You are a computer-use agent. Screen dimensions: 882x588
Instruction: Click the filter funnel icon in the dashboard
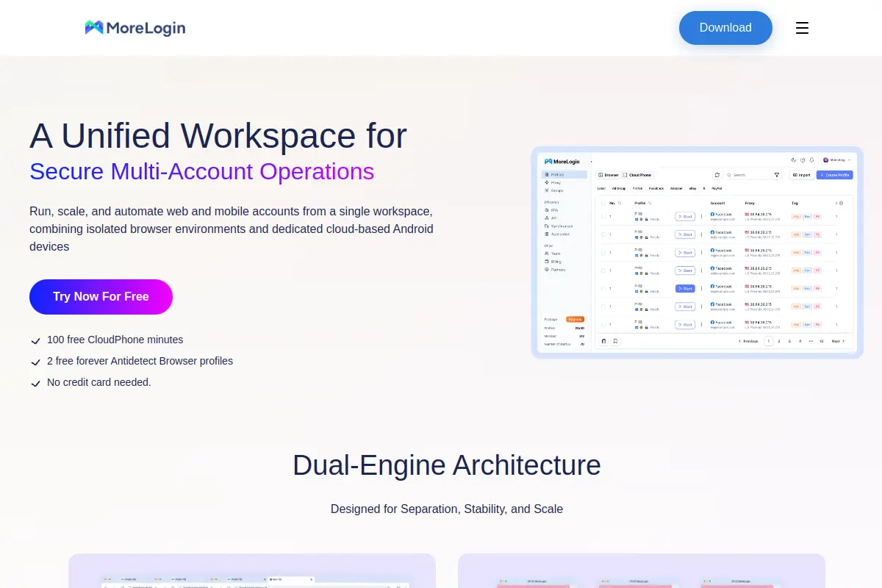[777, 175]
